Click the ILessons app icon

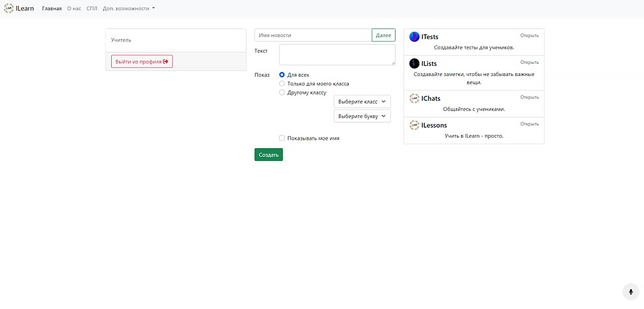pos(414,125)
